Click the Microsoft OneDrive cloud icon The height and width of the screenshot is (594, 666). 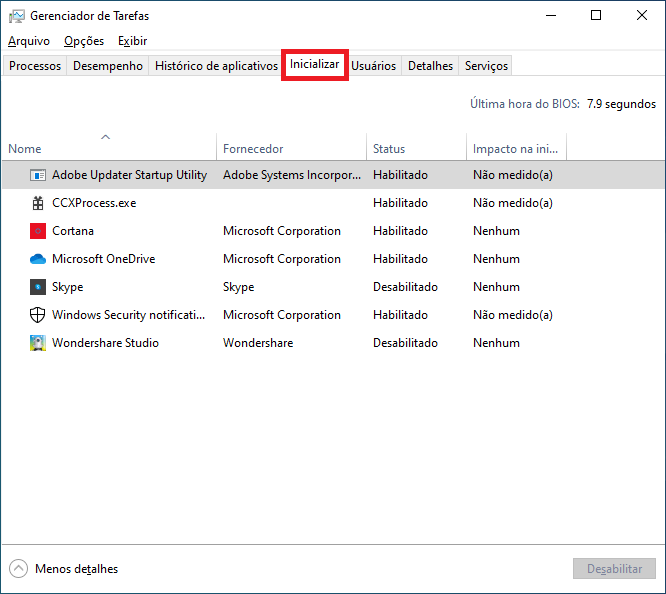click(38, 259)
